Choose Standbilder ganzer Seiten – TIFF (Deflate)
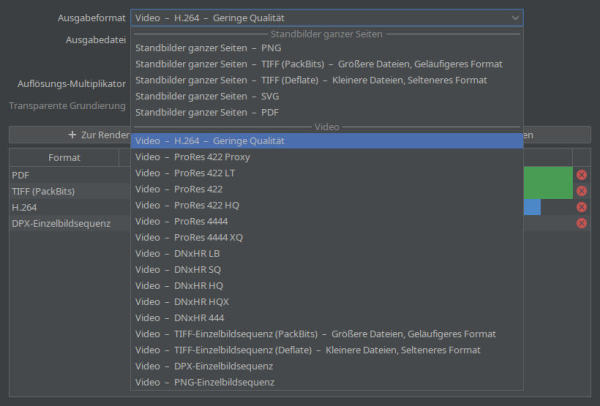This screenshot has width=600, height=406. pyautogui.click(x=327, y=80)
